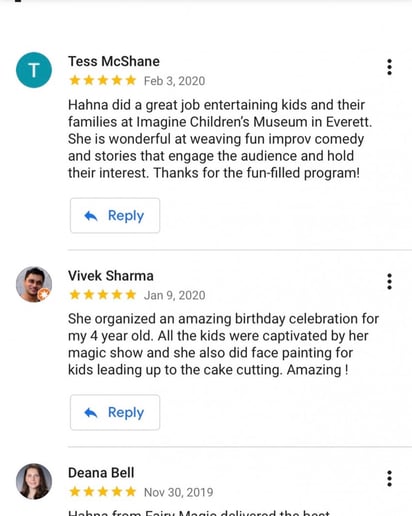412x516 pixels.
Task: Open the Deana Bell reviewer name link
Action: tap(101, 473)
